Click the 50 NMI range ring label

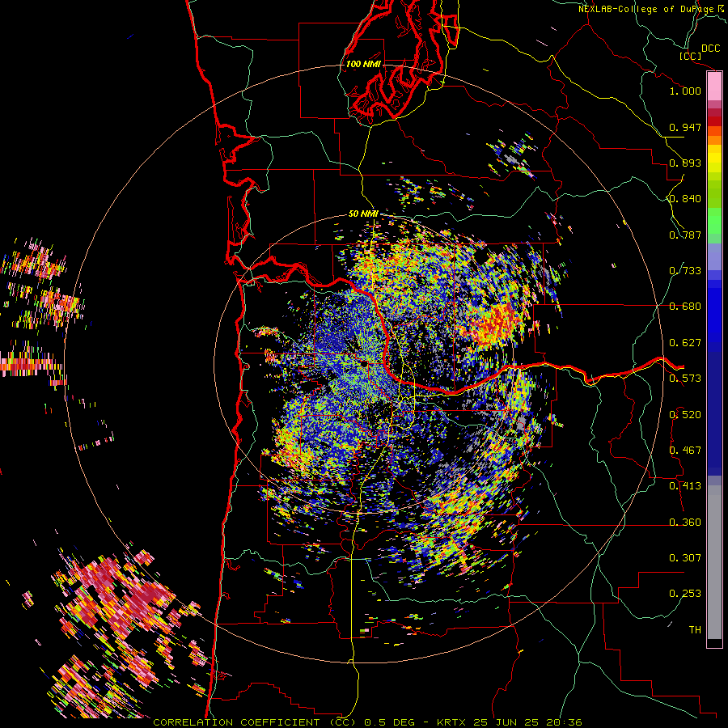(x=363, y=214)
